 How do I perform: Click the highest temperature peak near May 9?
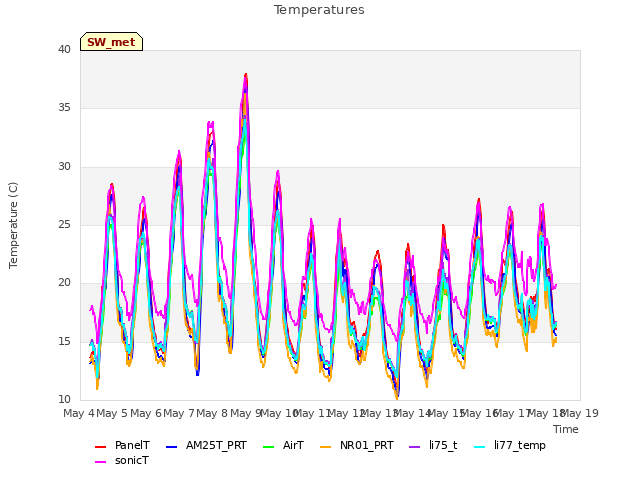coord(246,75)
